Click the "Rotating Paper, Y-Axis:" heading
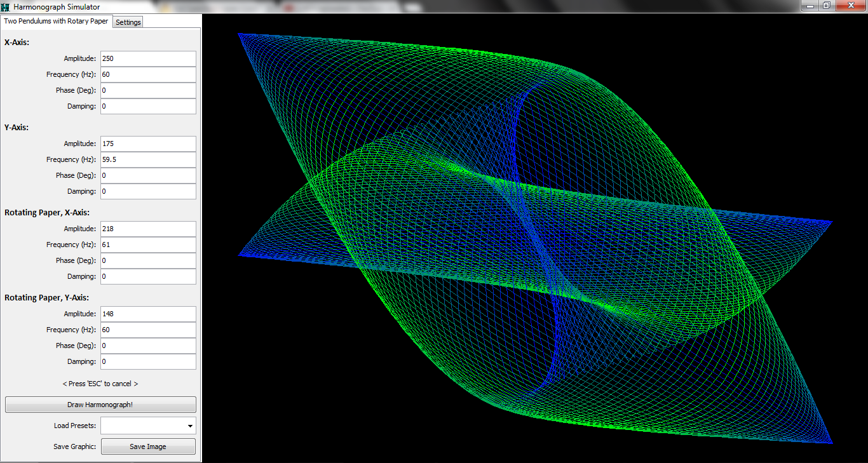This screenshot has width=868, height=463. tap(46, 298)
